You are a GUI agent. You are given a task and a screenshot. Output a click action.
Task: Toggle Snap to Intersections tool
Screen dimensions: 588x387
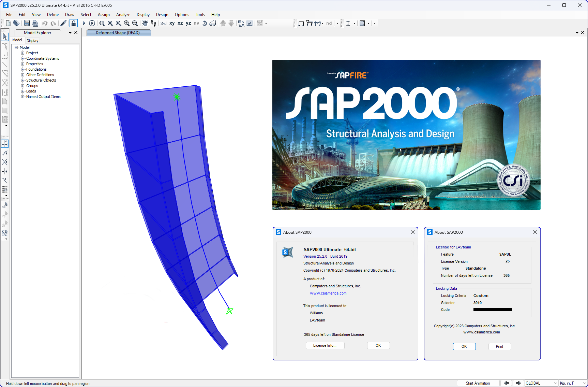click(x=5, y=162)
